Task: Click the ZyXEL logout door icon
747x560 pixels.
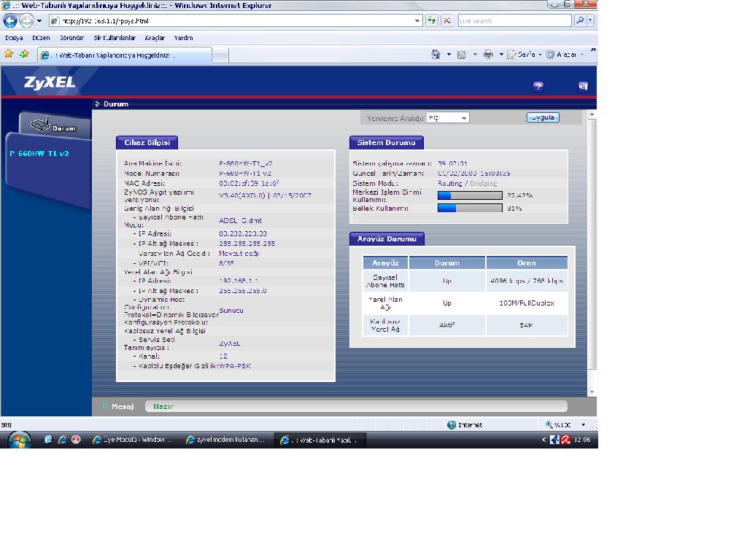Action: [x=583, y=86]
